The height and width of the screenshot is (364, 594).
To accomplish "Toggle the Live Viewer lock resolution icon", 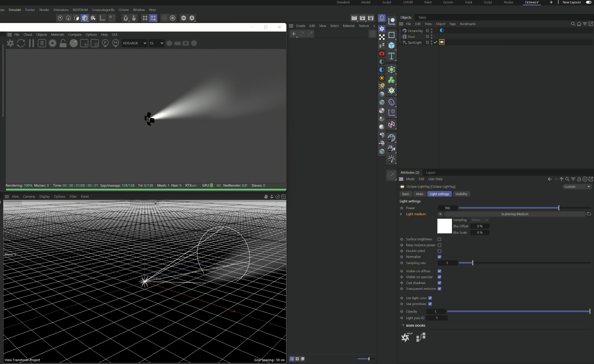I will click(63, 43).
